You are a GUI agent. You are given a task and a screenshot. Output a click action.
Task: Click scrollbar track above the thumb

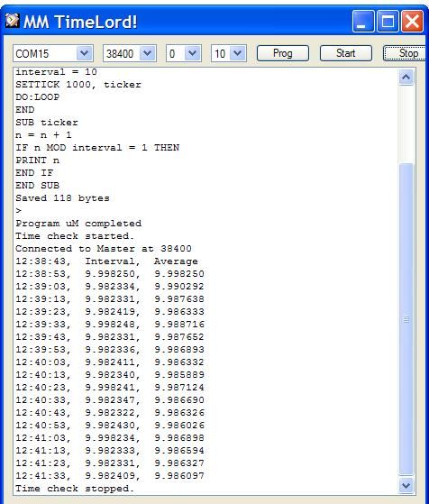[406, 124]
